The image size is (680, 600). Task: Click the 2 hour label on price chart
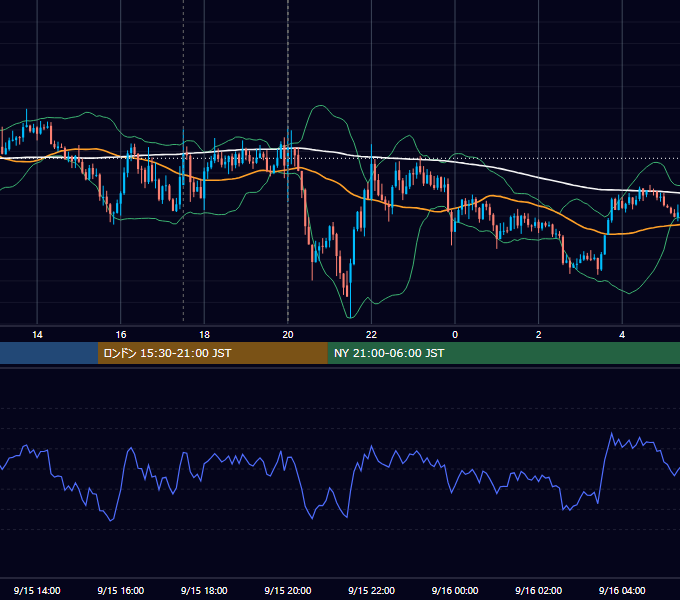[539, 335]
